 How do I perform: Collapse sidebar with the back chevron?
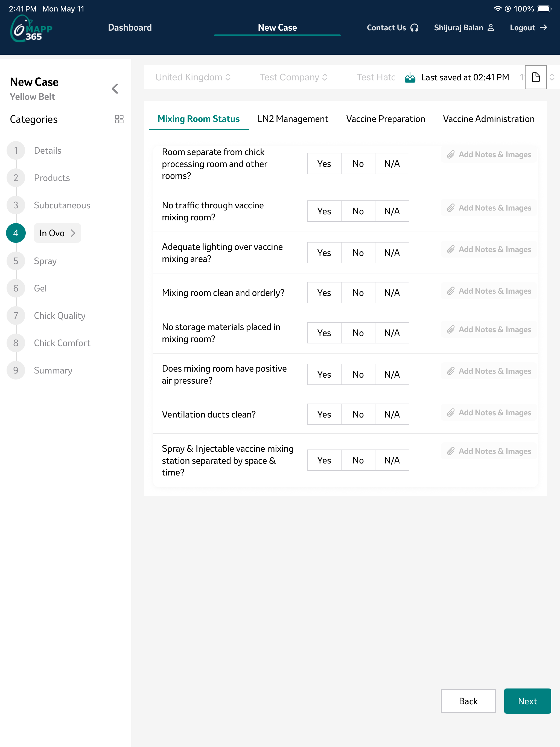115,89
